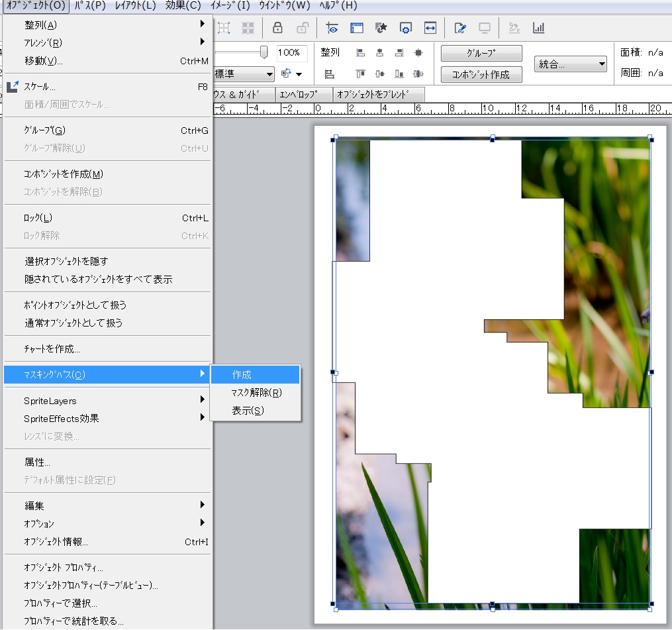Click the align horizontal centers icon
Viewport: 672px width, 630px height.
380,53
